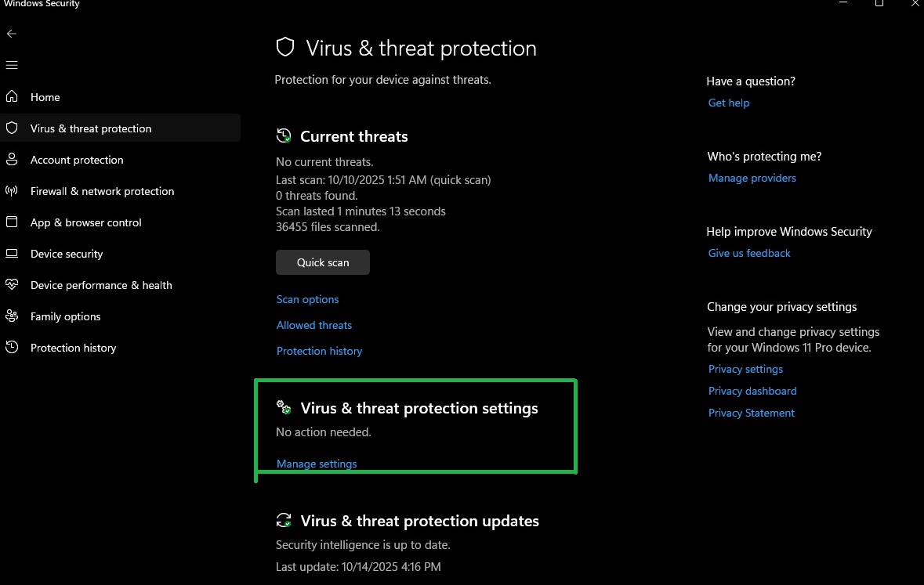Open the Privacy dashboard link
The width and height of the screenshot is (924, 585).
(752, 391)
